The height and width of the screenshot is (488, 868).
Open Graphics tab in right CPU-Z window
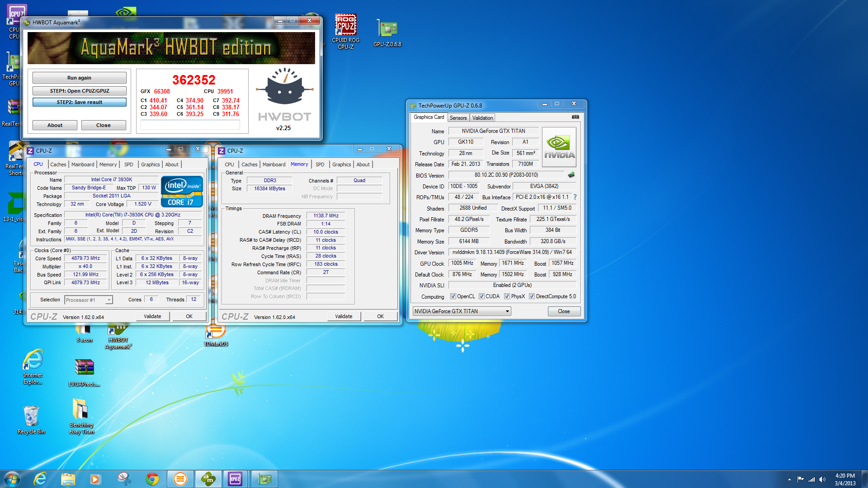[341, 164]
